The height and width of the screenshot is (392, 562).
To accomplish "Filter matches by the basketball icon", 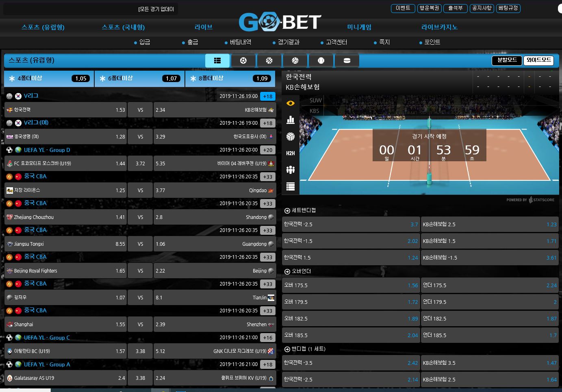I will tap(269, 61).
